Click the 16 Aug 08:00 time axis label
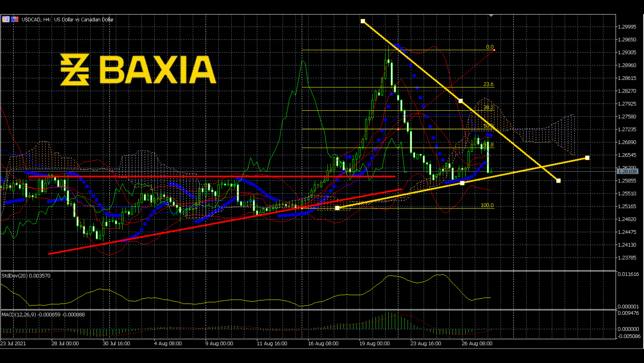Viewport: 644px width, 363px height. (x=323, y=343)
